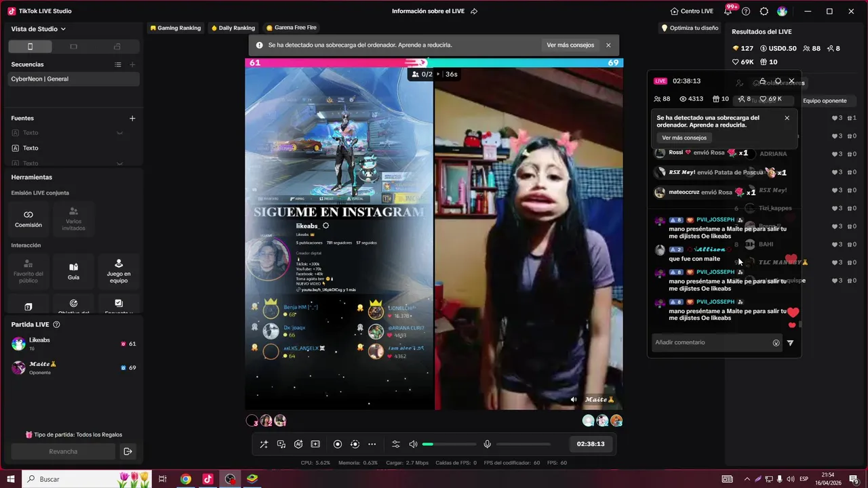Open the Daily Ranking tab
Viewport: 868px width, 488px height.
(x=233, y=28)
